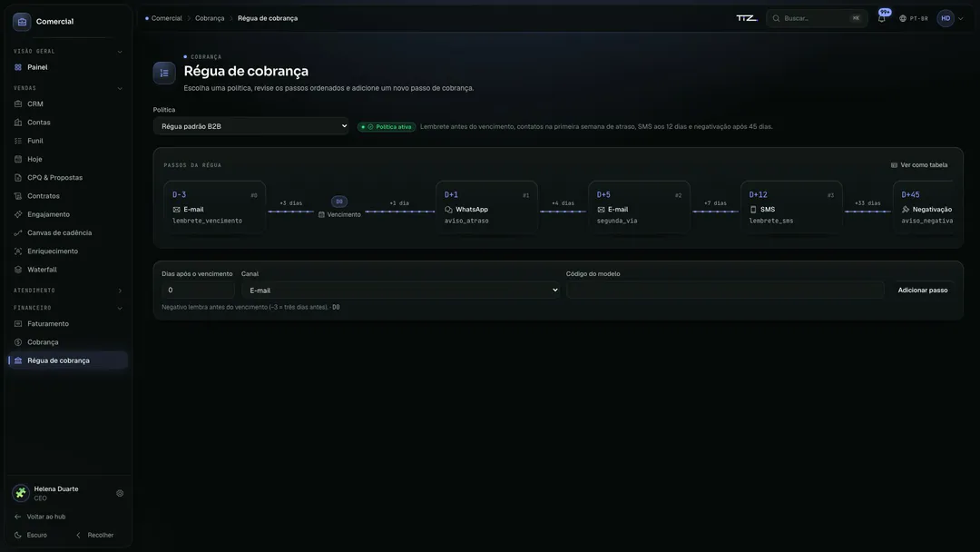
Task: Click the TTZ logo in header
Action: 747,18
